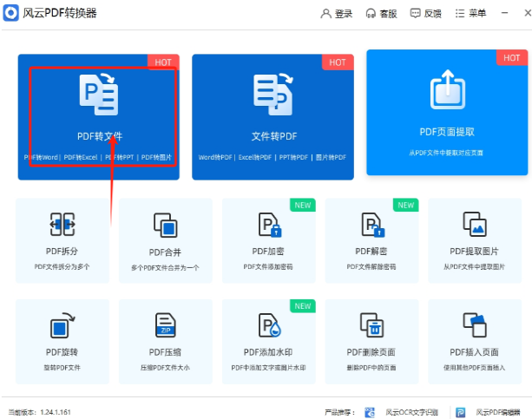The image size is (532, 419).
Task: Click PDF文件添加密码 description
Action: 268,266
